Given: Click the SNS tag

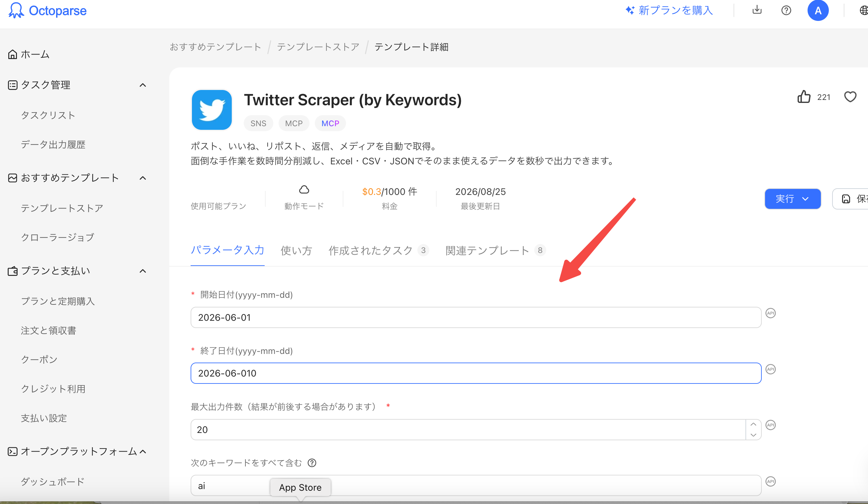Looking at the screenshot, I should click(258, 123).
